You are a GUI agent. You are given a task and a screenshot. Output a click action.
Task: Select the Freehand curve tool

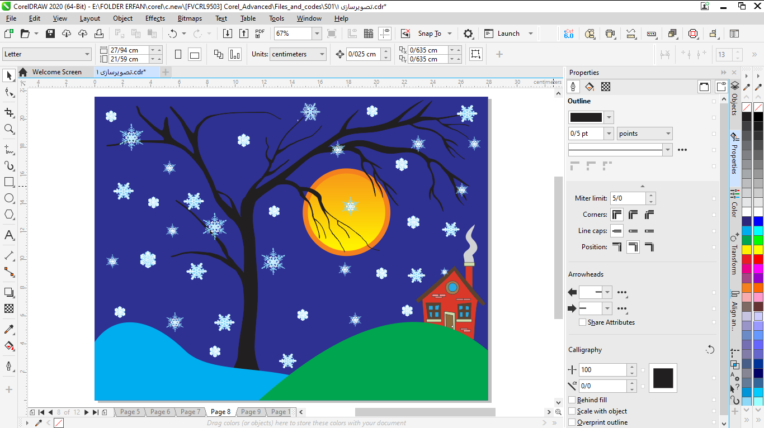click(9, 150)
